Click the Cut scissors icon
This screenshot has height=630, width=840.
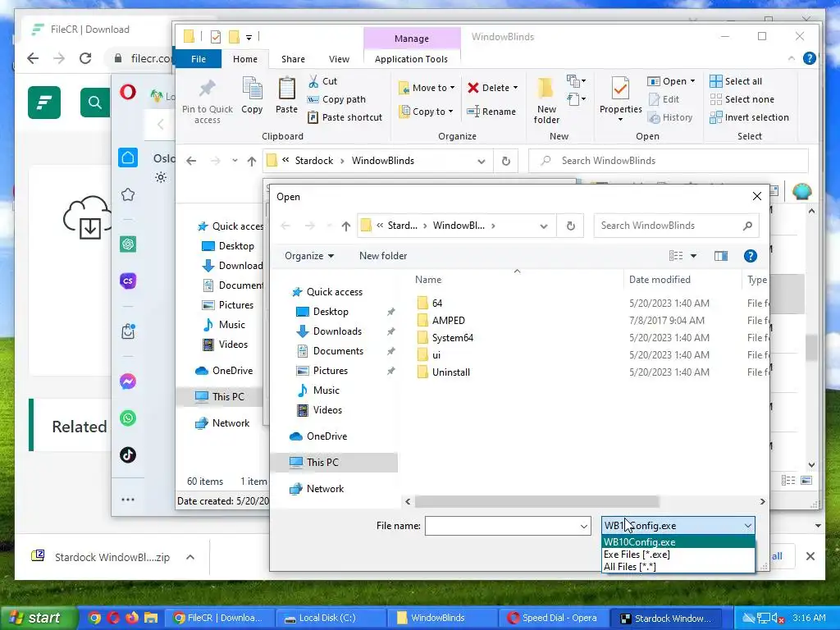(313, 81)
